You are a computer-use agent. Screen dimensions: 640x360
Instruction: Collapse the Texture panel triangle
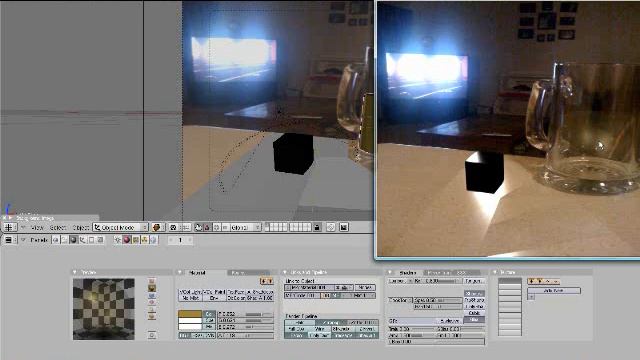click(x=495, y=272)
